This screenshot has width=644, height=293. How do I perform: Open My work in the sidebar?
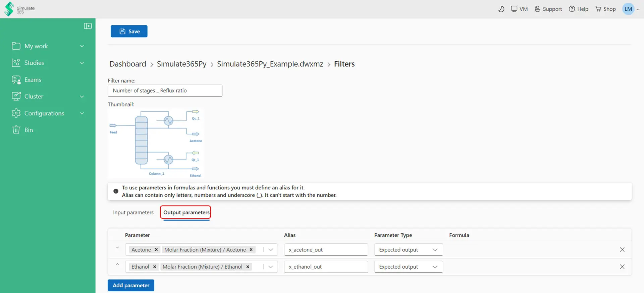(36, 46)
